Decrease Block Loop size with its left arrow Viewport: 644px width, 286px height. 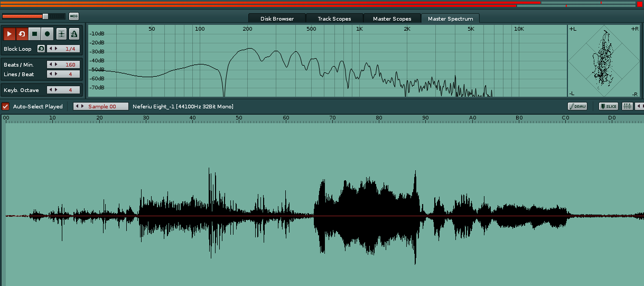[x=50, y=49]
